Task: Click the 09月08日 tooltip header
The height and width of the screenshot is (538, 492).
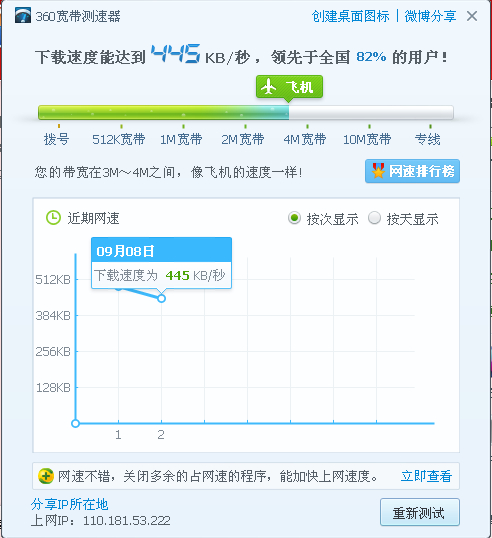Action: [161, 250]
